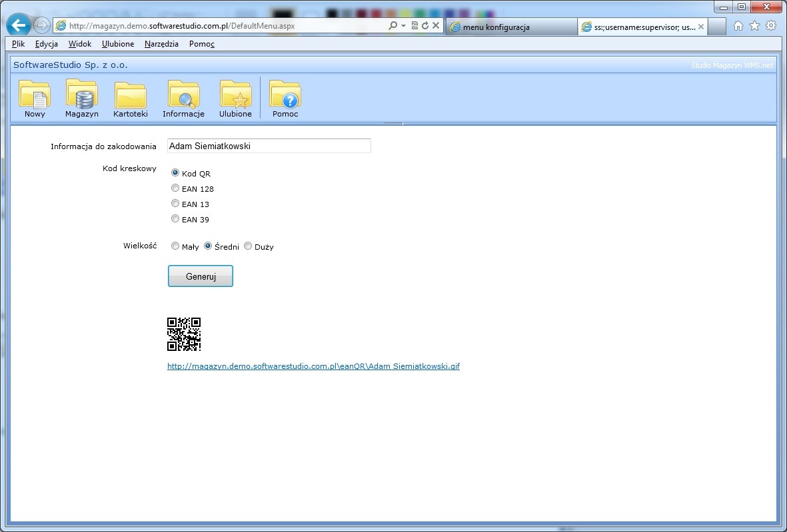Open the generated Adam Siemiatkowski.gif link

[x=313, y=366]
